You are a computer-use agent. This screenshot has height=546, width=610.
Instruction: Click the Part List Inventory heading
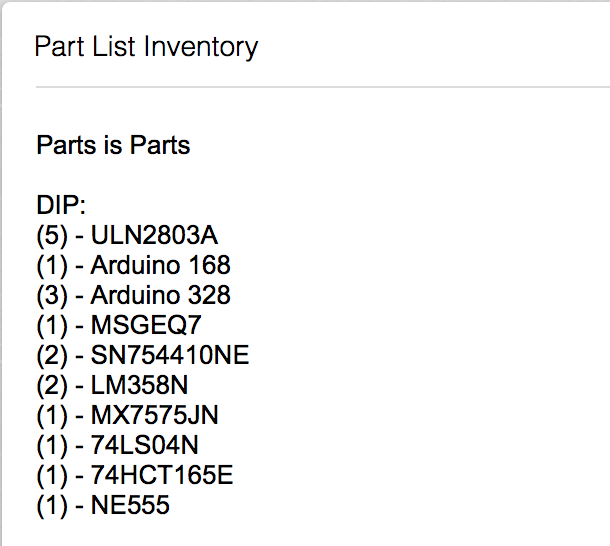(146, 47)
